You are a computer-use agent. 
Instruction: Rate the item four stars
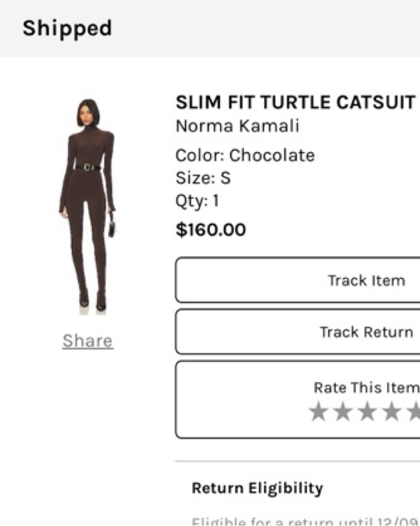click(x=391, y=412)
